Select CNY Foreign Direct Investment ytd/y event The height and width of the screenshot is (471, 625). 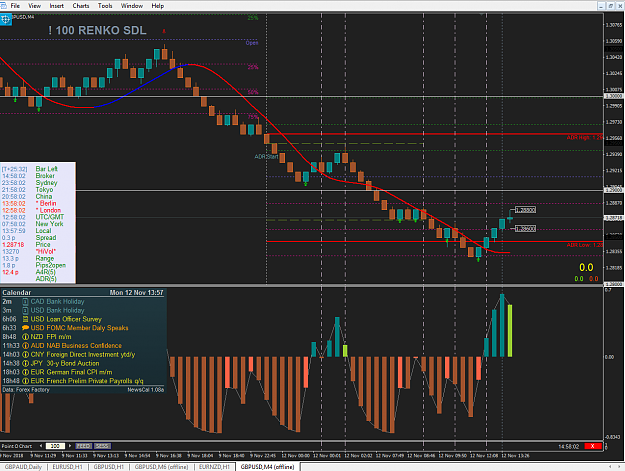tap(83, 354)
